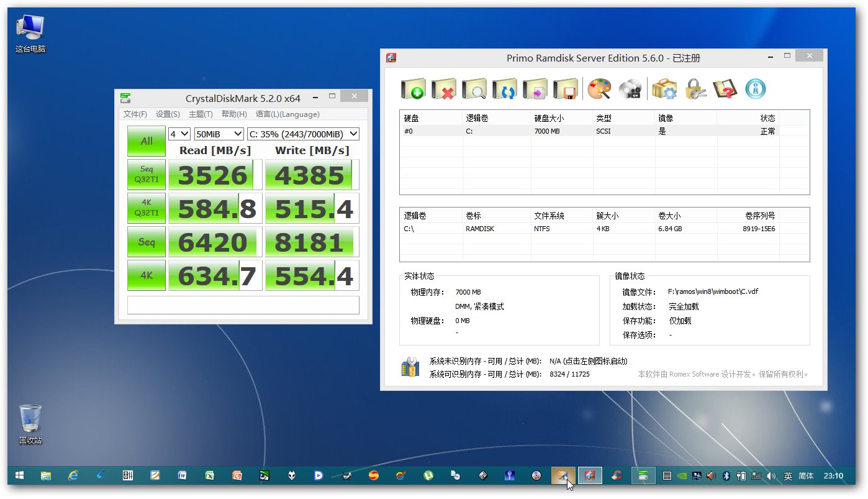Open File Explorer from the taskbar
Viewport: 868px width, 499px height.
(x=46, y=475)
